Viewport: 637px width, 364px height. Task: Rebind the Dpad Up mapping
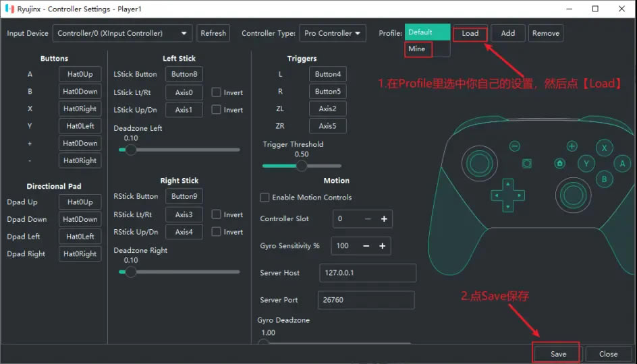(80, 202)
